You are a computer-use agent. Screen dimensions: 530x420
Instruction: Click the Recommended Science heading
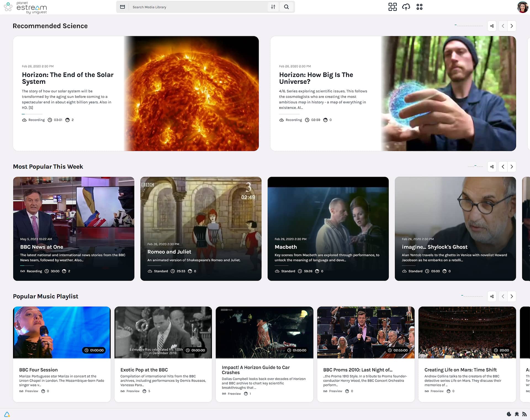(x=50, y=26)
